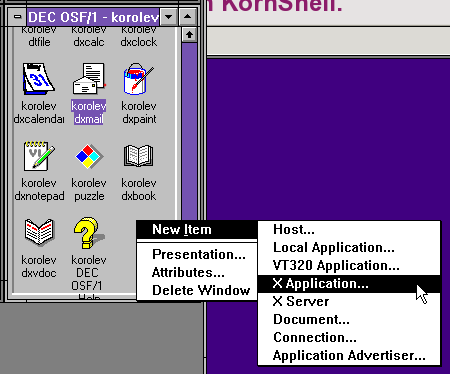Open the window control menu box
This screenshot has width=450, height=374.
(18, 17)
